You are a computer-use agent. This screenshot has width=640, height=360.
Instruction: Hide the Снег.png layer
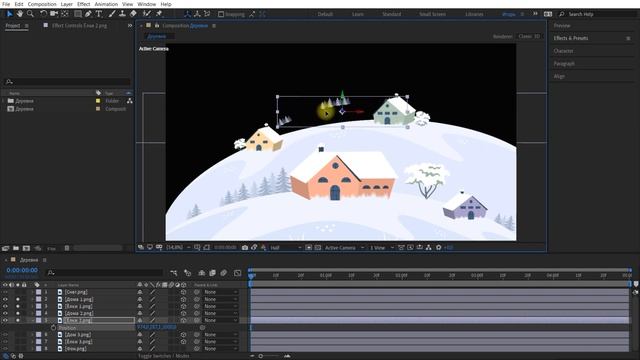(x=5, y=292)
